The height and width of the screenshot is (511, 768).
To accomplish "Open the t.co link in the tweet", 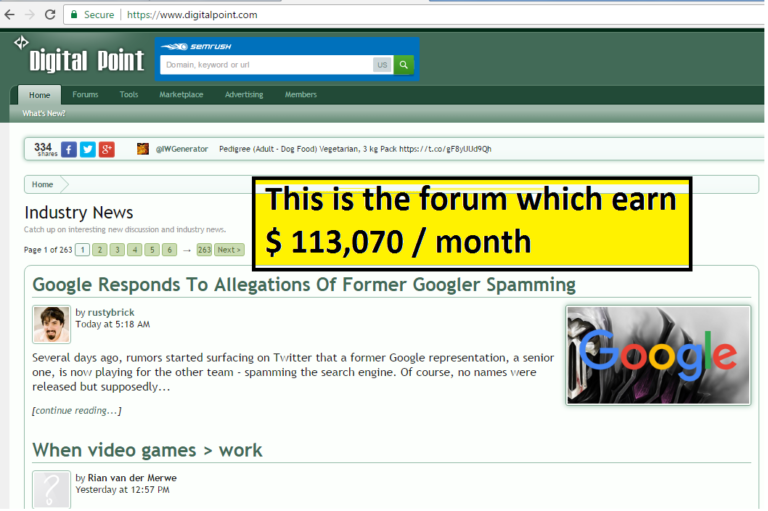I will tap(445, 149).
